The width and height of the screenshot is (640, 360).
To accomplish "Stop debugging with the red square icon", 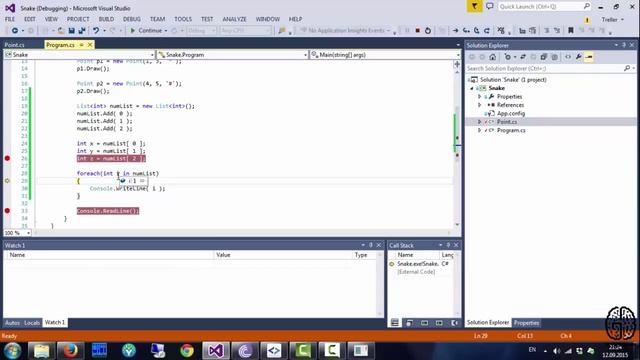I will [x=417, y=31].
